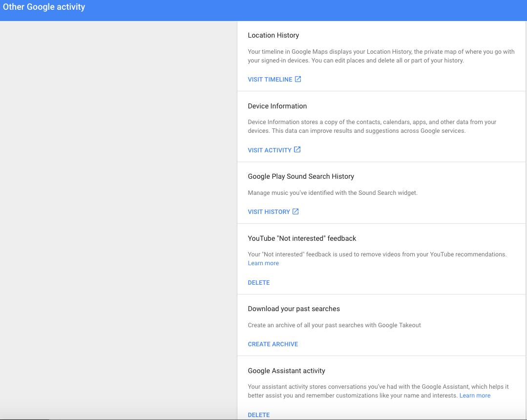Open the VISIT ACTIVITY link
This screenshot has width=527, height=420.
[270, 150]
